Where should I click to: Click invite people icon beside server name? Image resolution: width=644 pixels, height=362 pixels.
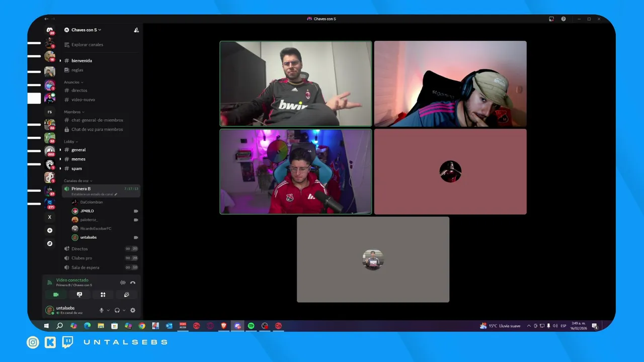tap(136, 30)
